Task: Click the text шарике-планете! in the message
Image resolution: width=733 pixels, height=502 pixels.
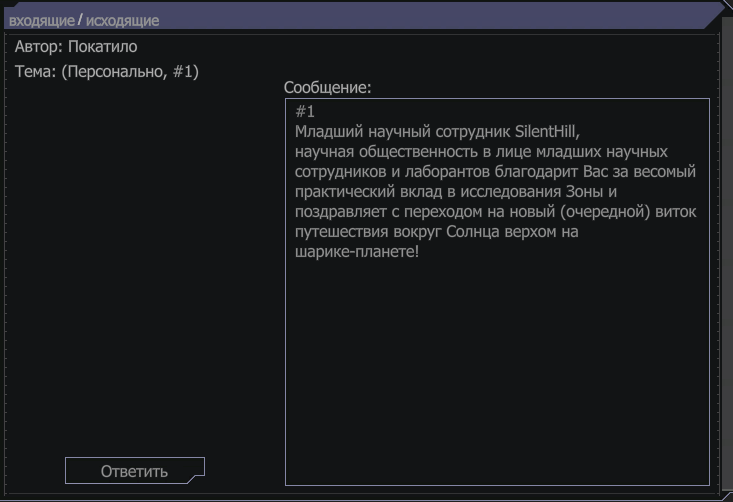Action: (357, 252)
